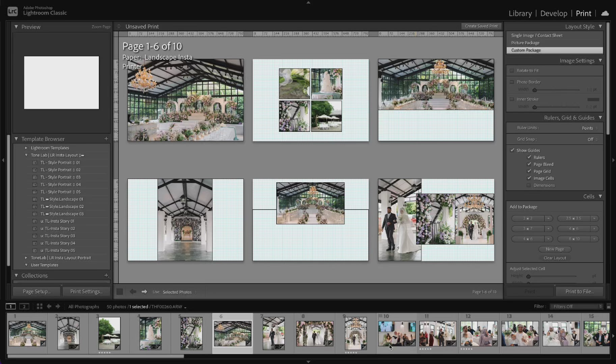Expand Lightroom Templates folder
Viewport: 616px width, 364px height.
[x=26, y=148]
